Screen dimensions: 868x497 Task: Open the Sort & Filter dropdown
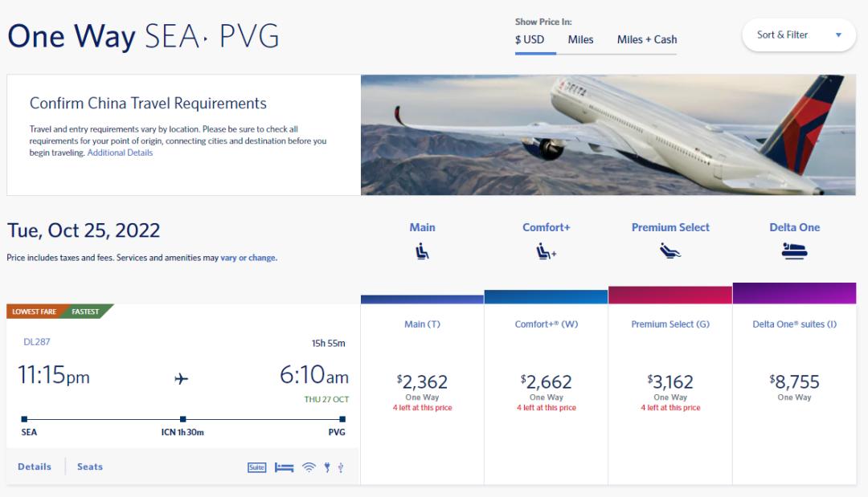pyautogui.click(x=799, y=35)
